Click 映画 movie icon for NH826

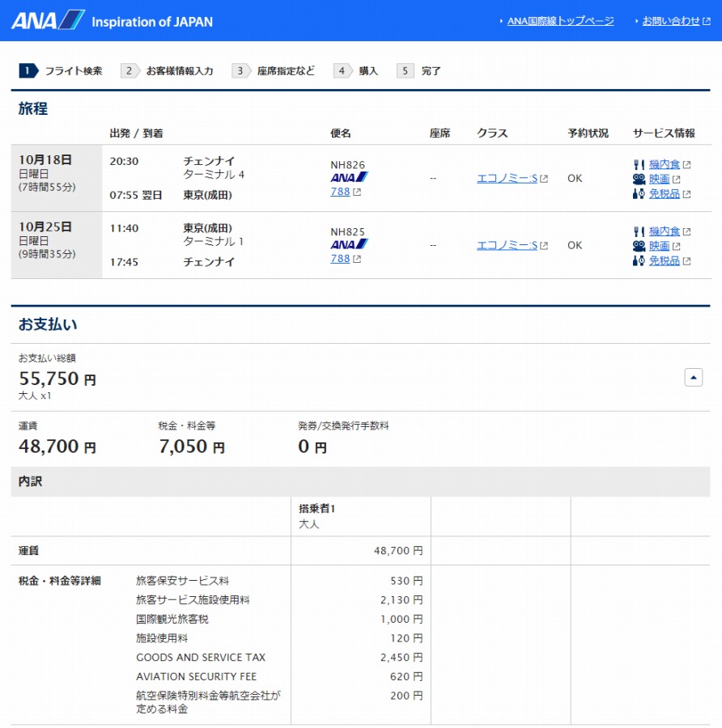(x=639, y=179)
